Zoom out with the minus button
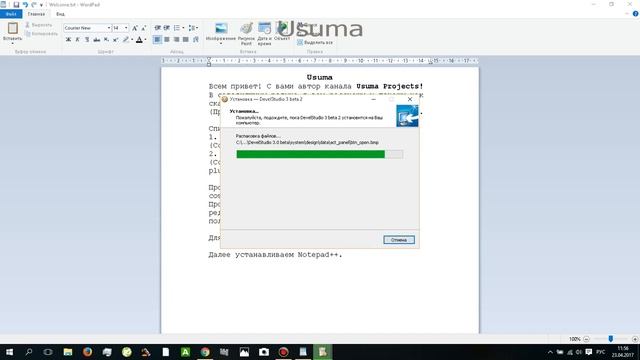Viewport: 640px width, 360px height. click(587, 339)
